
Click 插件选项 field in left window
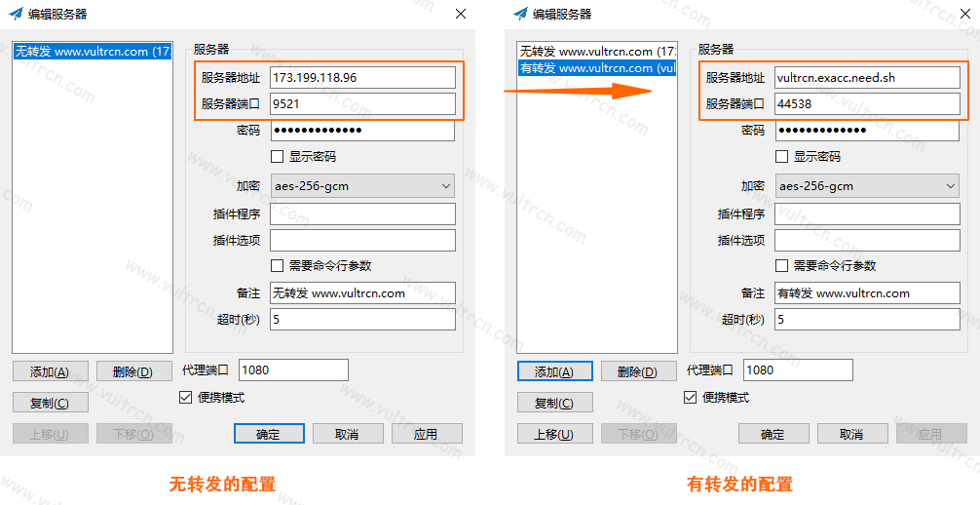pyautogui.click(x=362, y=240)
